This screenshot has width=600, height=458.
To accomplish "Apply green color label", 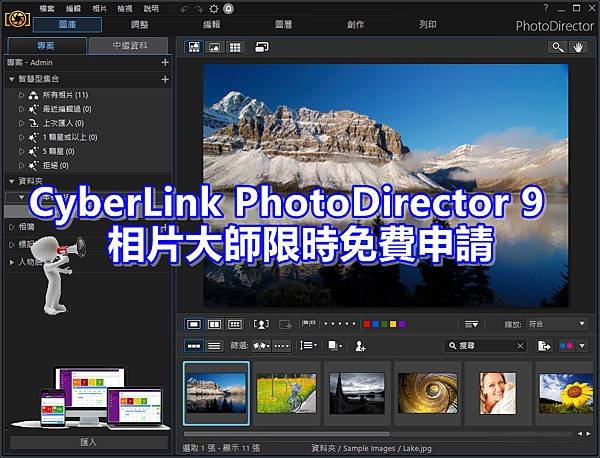I will (x=384, y=324).
